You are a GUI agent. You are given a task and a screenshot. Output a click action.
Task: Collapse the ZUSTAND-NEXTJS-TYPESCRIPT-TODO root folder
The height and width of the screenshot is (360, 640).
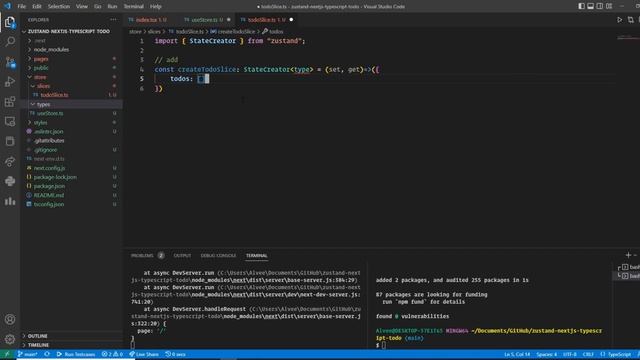[x=71, y=31]
